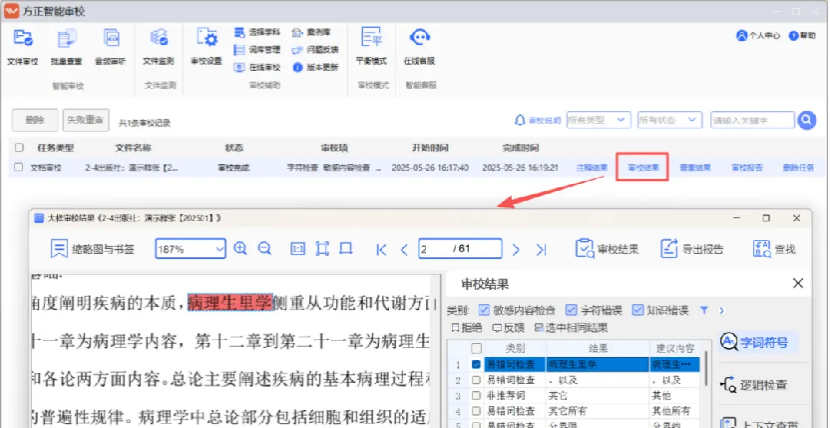This screenshot has width=830, height=428.
Task: Open zoom percentage 187% dropdown
Action: [191, 249]
